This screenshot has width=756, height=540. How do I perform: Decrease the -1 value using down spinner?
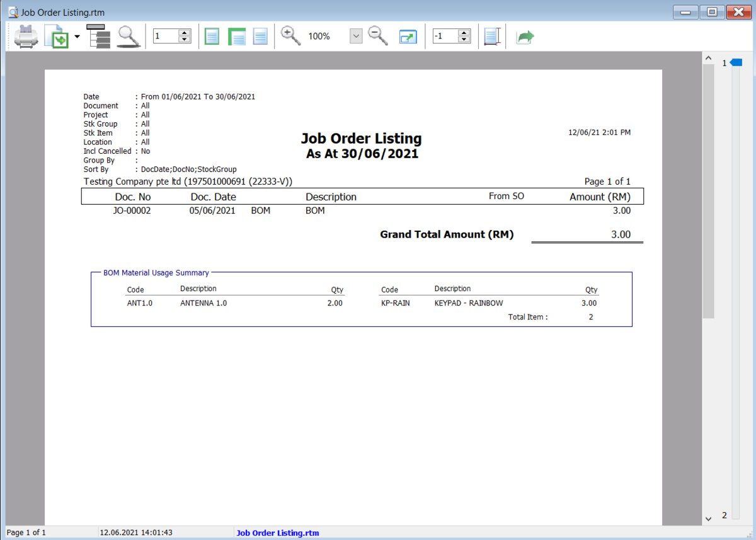[x=464, y=40]
